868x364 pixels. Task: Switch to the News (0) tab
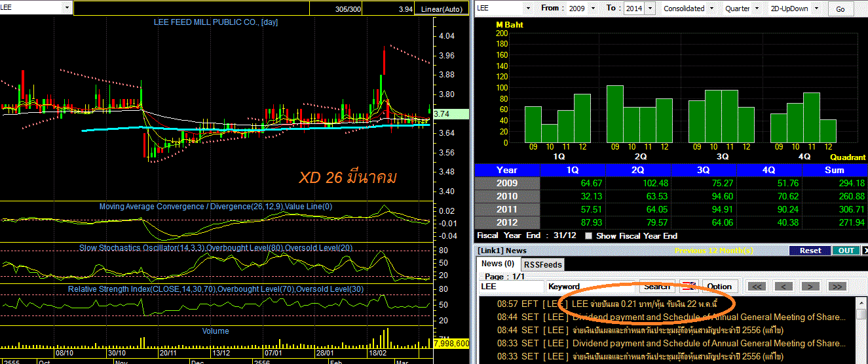(x=498, y=264)
